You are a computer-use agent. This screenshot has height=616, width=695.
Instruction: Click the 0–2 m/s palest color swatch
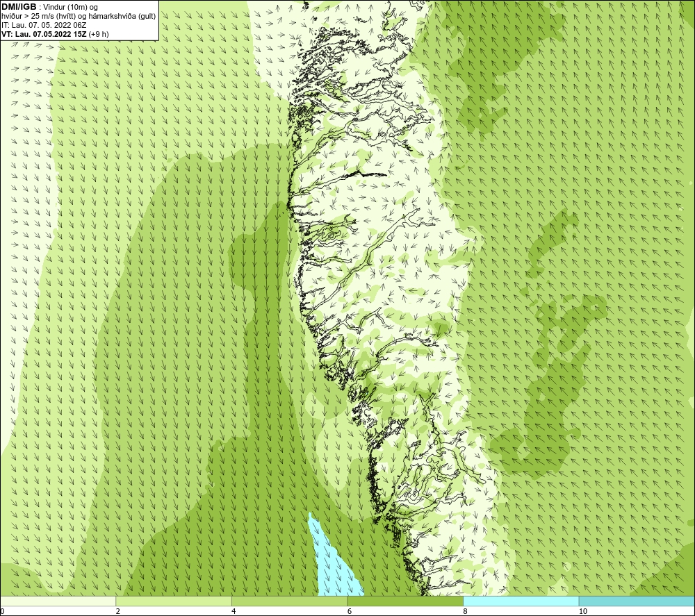(x=58, y=601)
